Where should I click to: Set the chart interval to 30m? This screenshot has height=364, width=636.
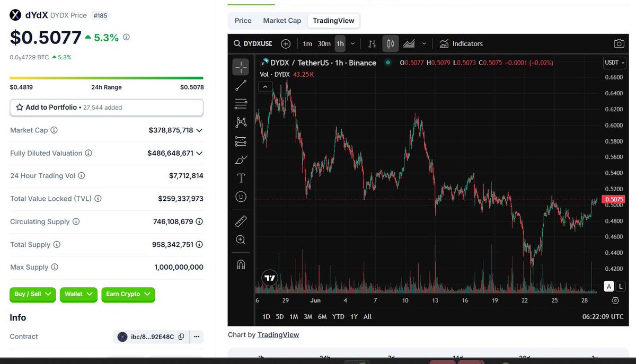coord(324,44)
